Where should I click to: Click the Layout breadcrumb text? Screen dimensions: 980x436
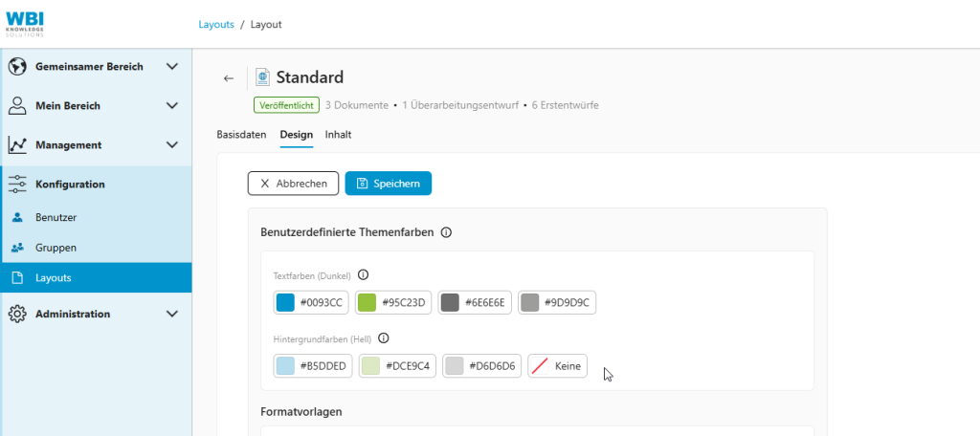pyautogui.click(x=266, y=24)
